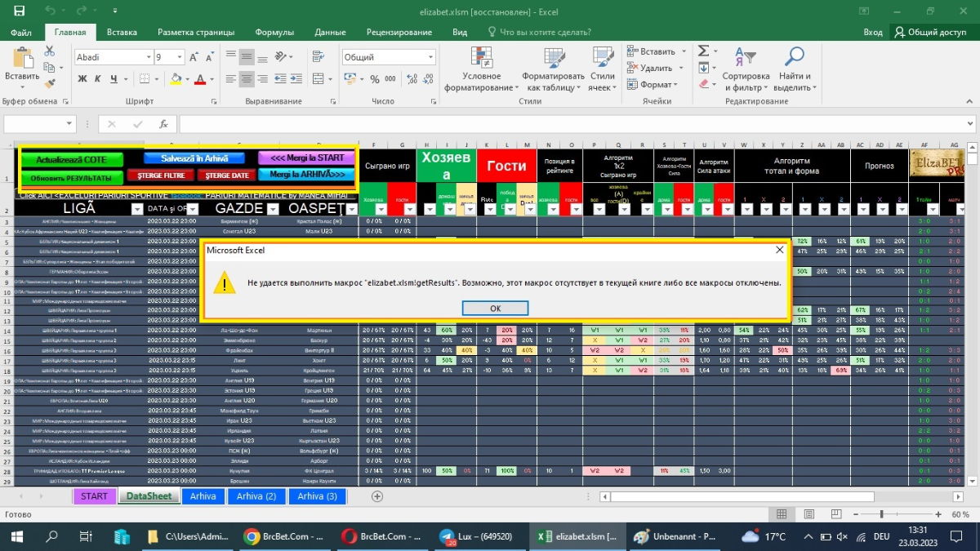This screenshot has width=980, height=551.
Task: Open the LIGĂ column filter dropdown
Action: (136, 209)
